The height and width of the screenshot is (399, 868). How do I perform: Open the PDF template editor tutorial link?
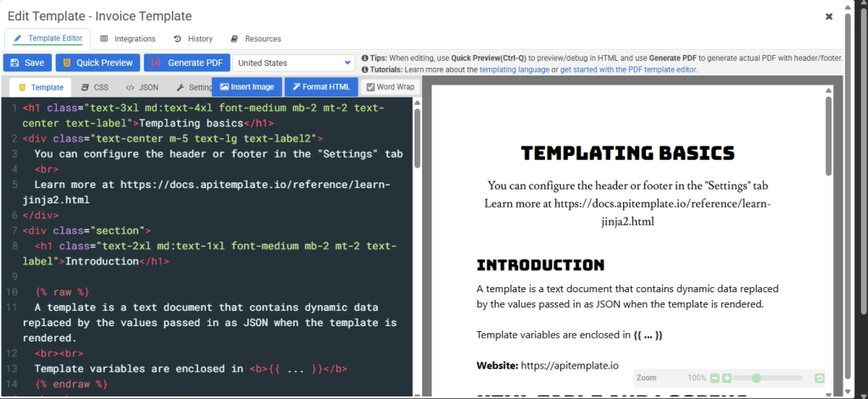(628, 69)
